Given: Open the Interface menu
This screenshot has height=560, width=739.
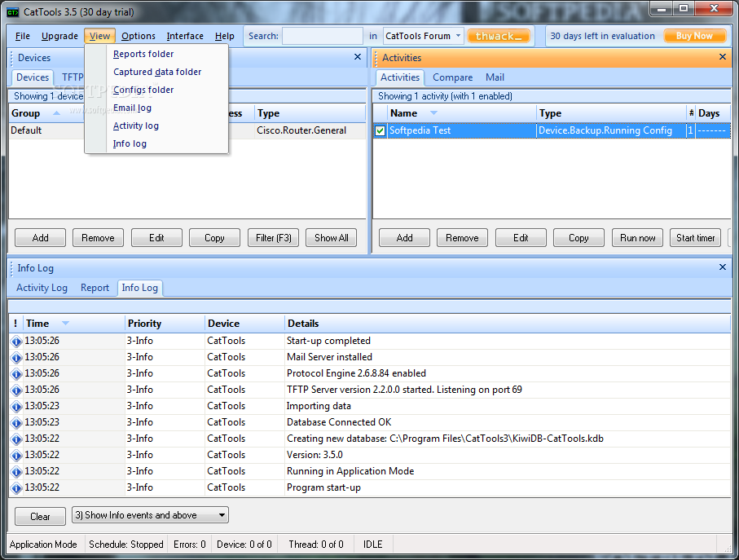Looking at the screenshot, I should (185, 36).
